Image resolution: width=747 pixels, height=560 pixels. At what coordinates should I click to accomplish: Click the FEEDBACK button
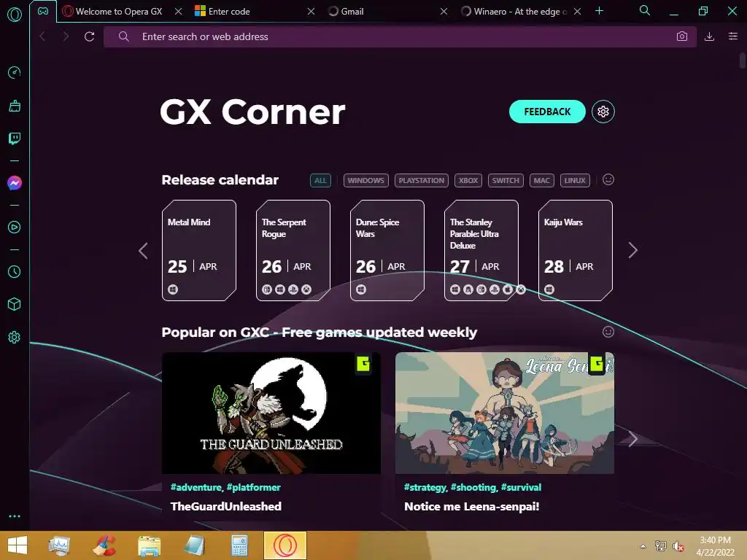pos(547,112)
